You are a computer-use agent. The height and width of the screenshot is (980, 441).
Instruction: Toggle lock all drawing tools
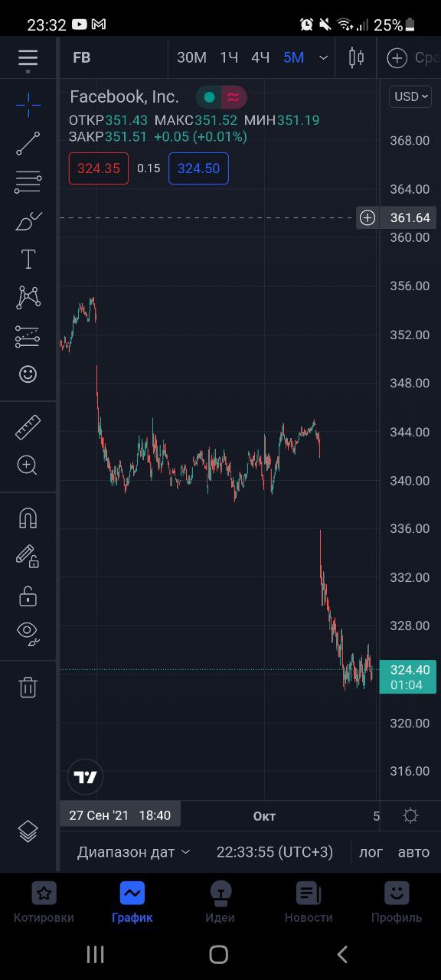(28, 595)
